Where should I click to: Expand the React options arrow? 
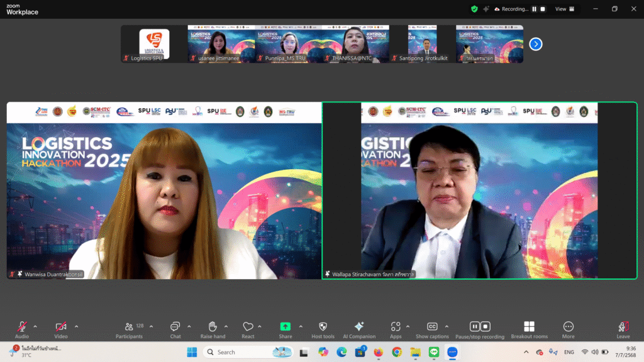[260, 327]
